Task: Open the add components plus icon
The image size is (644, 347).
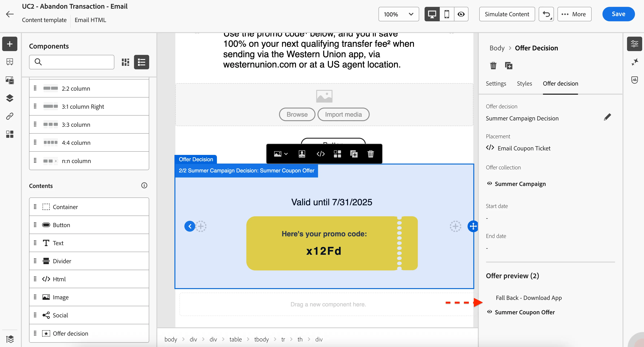Action: (x=10, y=44)
